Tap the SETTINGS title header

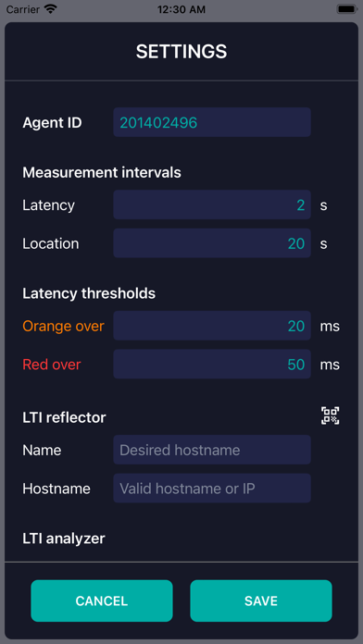181,52
